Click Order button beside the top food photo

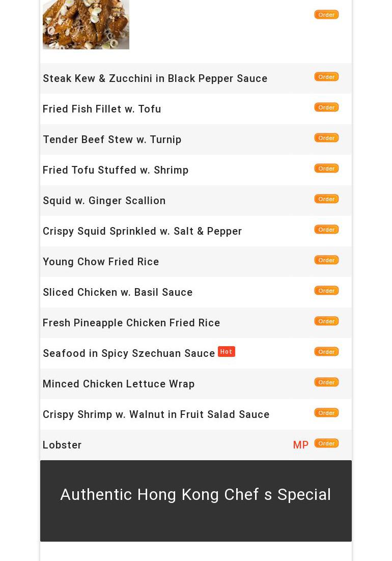[x=326, y=15]
